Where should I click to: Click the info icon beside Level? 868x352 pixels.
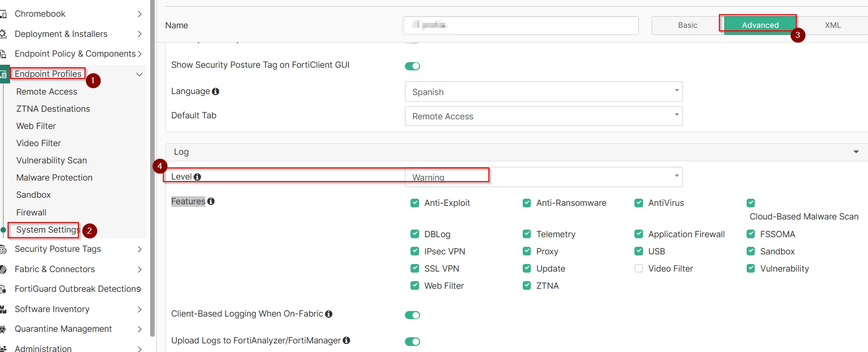[x=197, y=177]
